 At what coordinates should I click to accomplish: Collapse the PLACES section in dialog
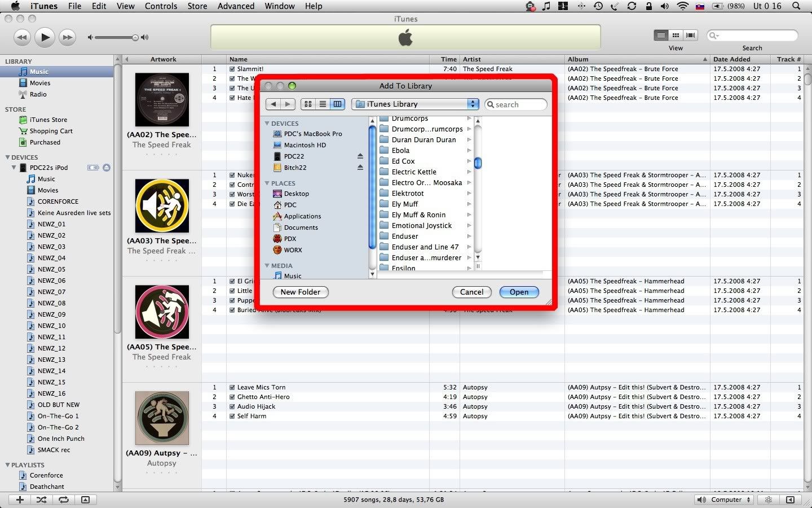(x=267, y=183)
